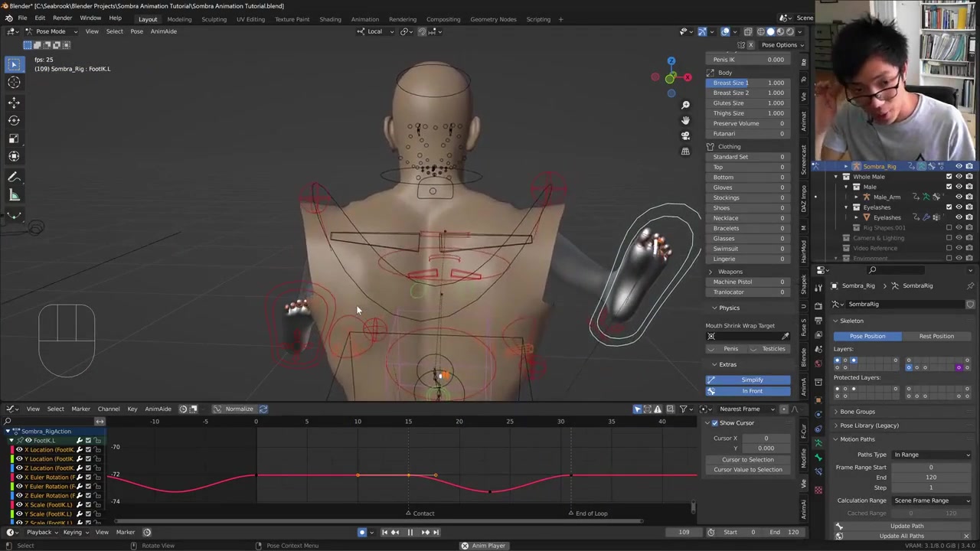
Task: Click the Rest Position button
Action: [936, 336]
